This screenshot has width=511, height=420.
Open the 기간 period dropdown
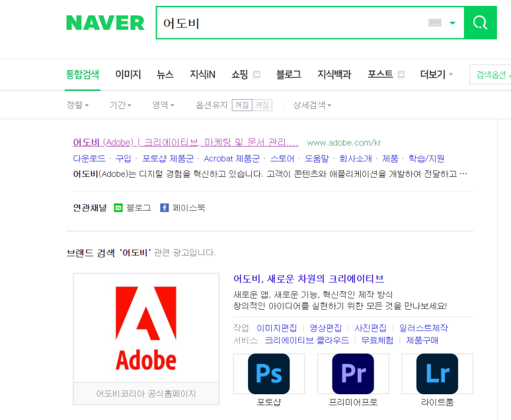point(120,105)
